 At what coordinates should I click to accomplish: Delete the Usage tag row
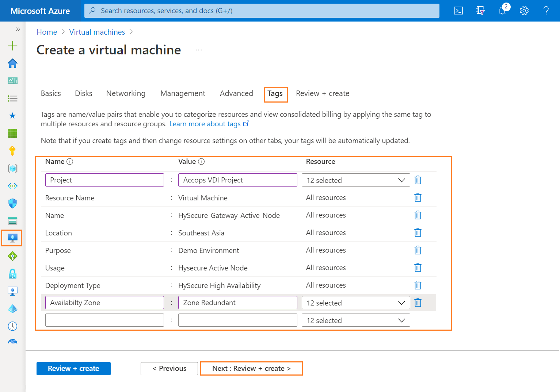pos(418,268)
